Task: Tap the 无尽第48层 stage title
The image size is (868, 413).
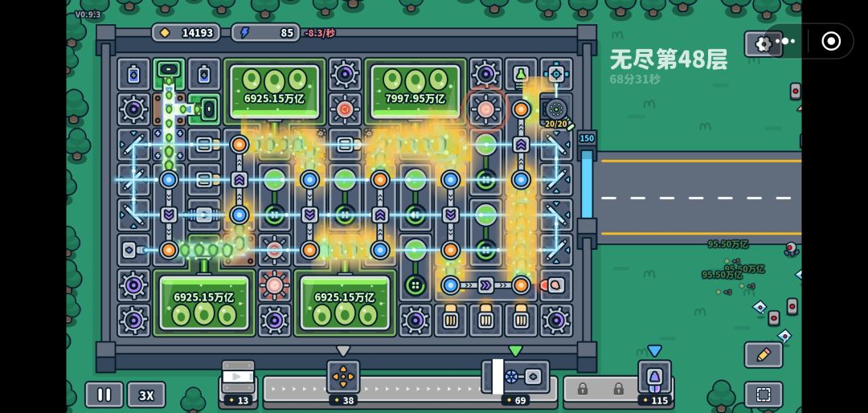Action: point(668,59)
